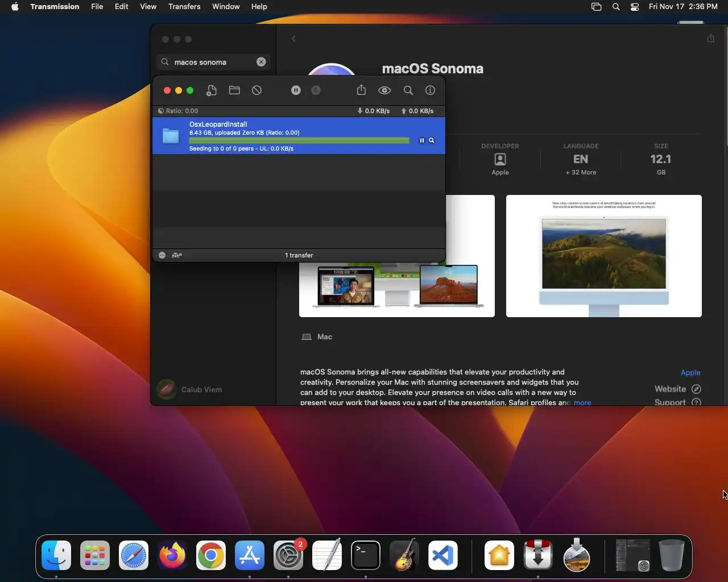728x582 pixels.
Task: Toggle the filter bar magnifier icon
Action: click(408, 90)
